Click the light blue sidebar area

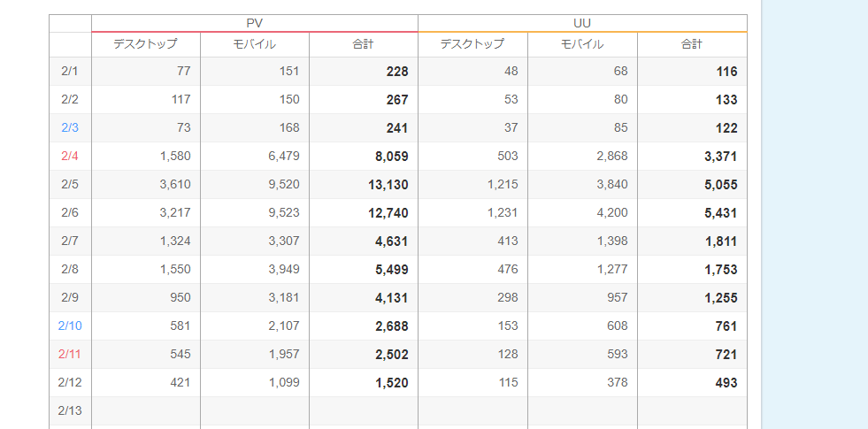[x=815, y=214]
